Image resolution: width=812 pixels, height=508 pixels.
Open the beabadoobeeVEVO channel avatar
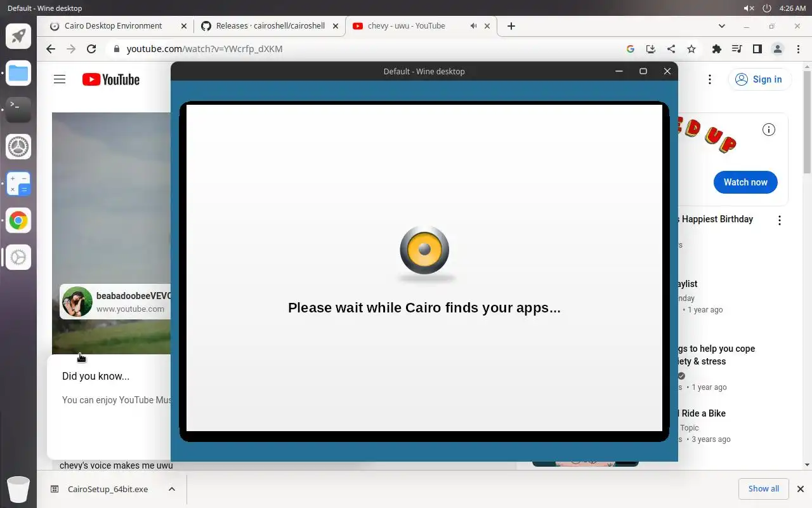77,302
